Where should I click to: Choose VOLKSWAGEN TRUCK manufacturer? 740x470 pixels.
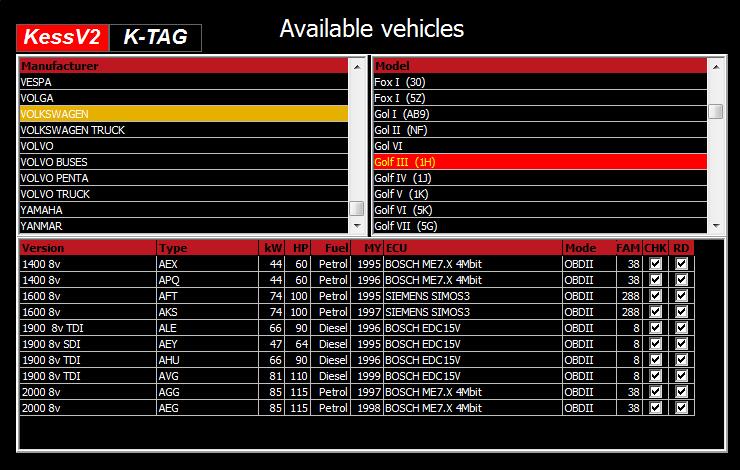(x=184, y=130)
